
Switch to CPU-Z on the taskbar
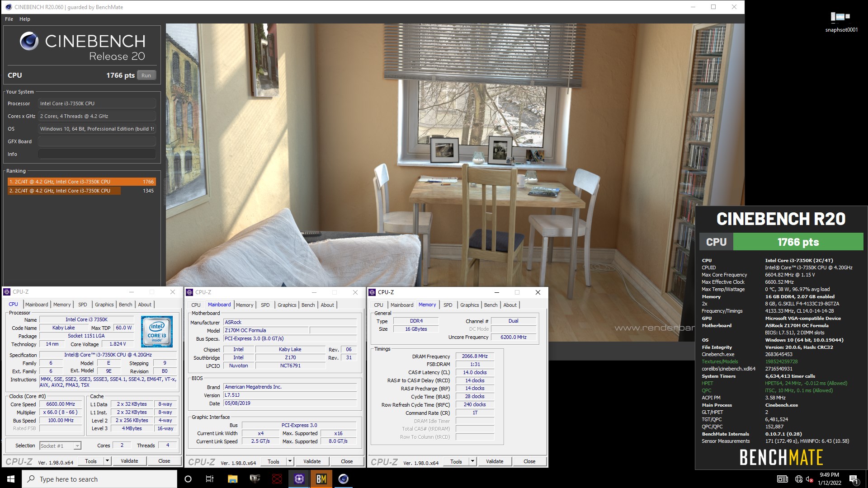coord(299,479)
